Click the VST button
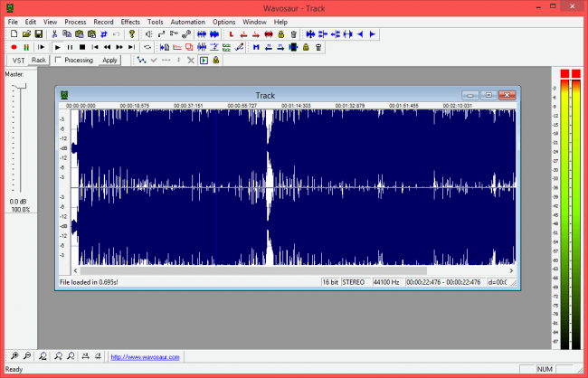Screen dimensions: 588x378 point(18,60)
